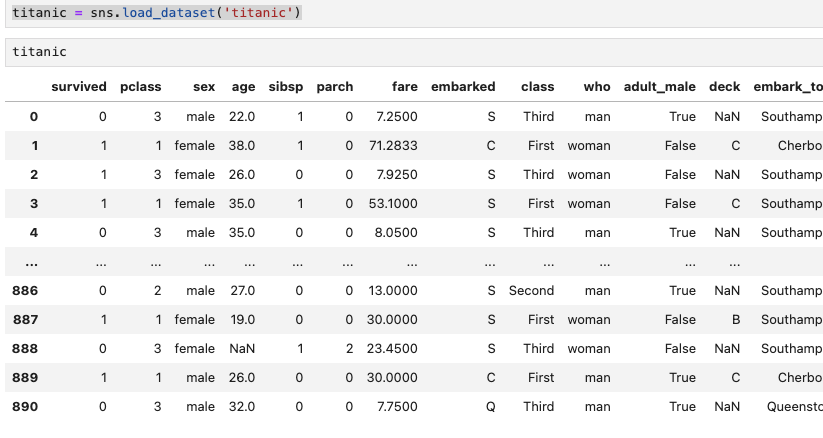The width and height of the screenshot is (823, 438).
Task: Click 'man' in row 4
Action: click(598, 232)
